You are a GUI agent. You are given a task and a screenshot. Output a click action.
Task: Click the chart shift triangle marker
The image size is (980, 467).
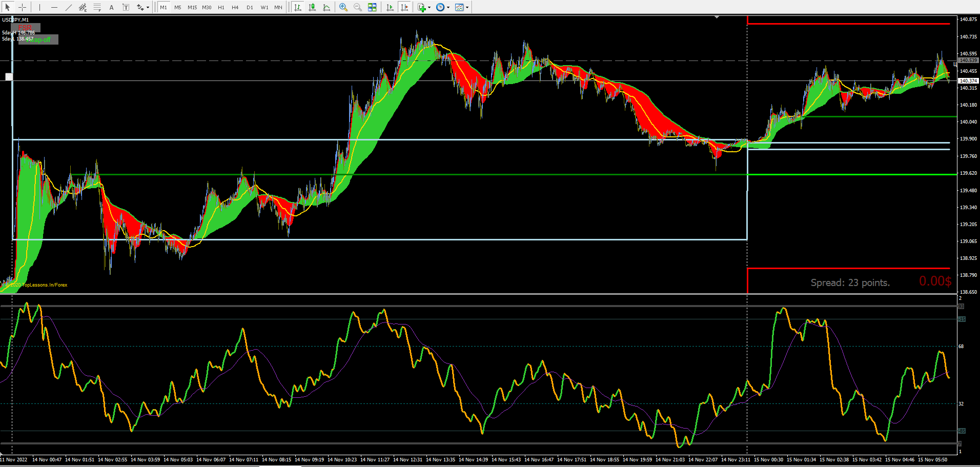pyautogui.click(x=717, y=17)
